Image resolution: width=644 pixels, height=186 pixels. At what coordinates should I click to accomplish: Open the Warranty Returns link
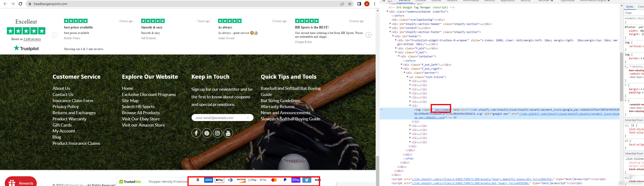coord(277,107)
